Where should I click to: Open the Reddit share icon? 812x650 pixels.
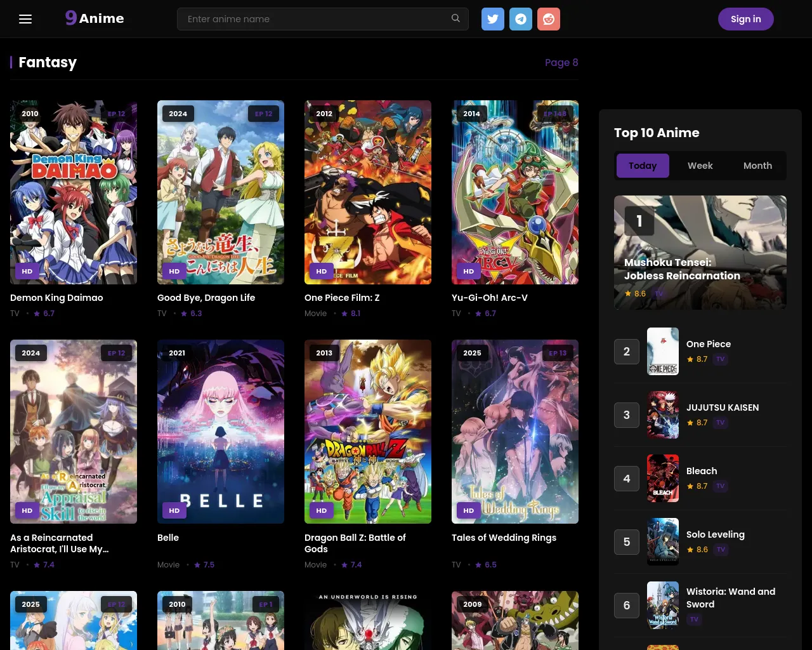(549, 19)
